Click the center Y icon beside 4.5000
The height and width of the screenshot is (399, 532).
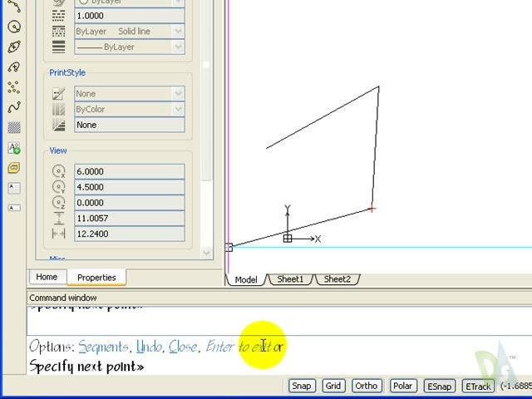(59, 187)
